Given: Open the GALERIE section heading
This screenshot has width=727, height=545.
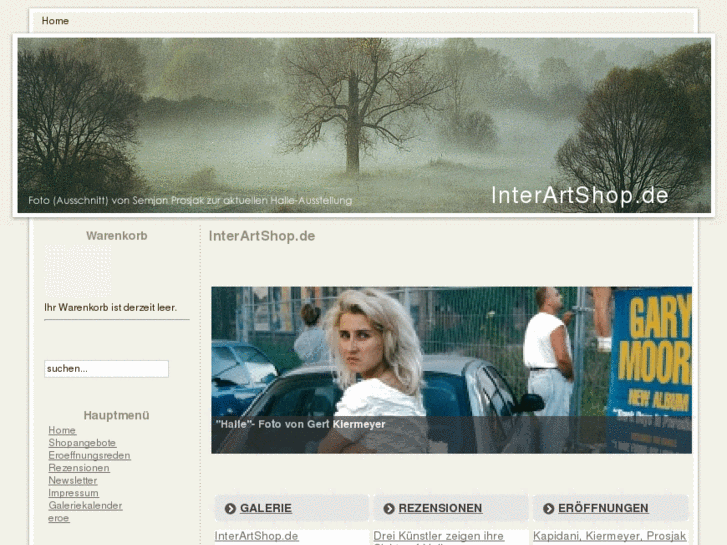Looking at the screenshot, I should pyautogui.click(x=266, y=508).
